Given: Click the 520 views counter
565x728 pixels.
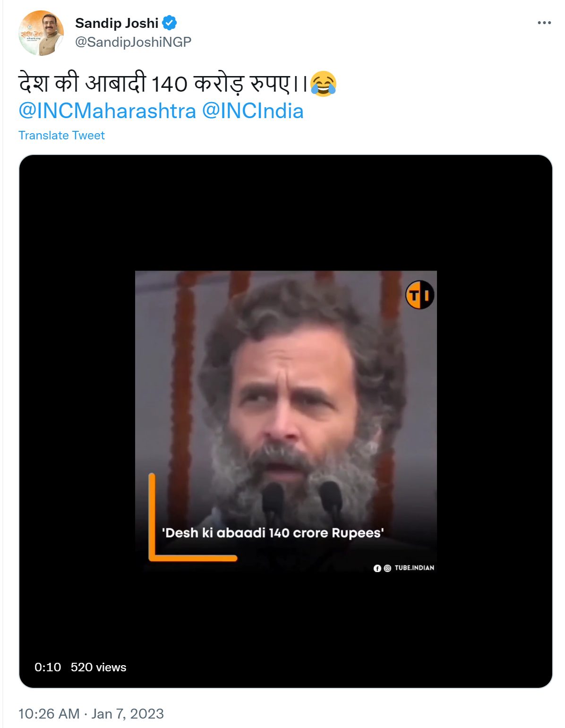Looking at the screenshot, I should [99, 667].
